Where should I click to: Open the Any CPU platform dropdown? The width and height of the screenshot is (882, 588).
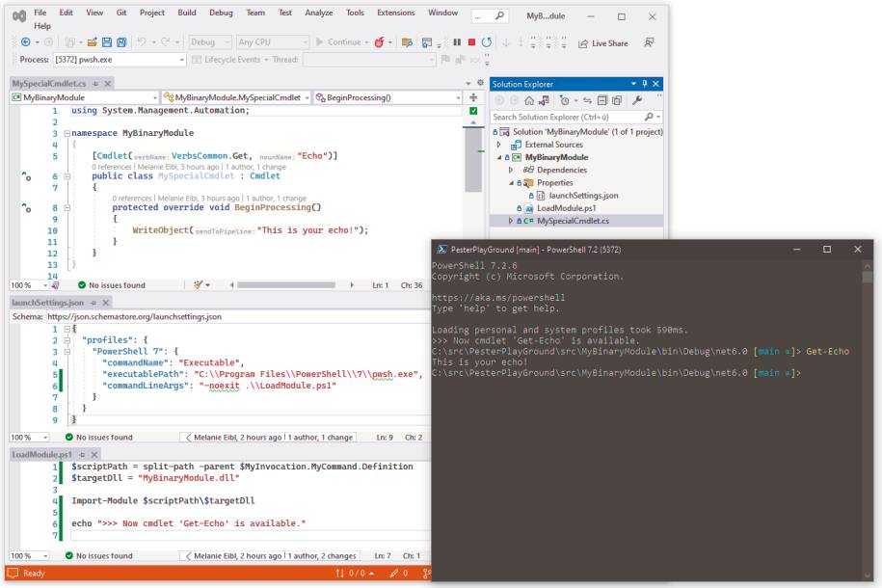point(272,42)
